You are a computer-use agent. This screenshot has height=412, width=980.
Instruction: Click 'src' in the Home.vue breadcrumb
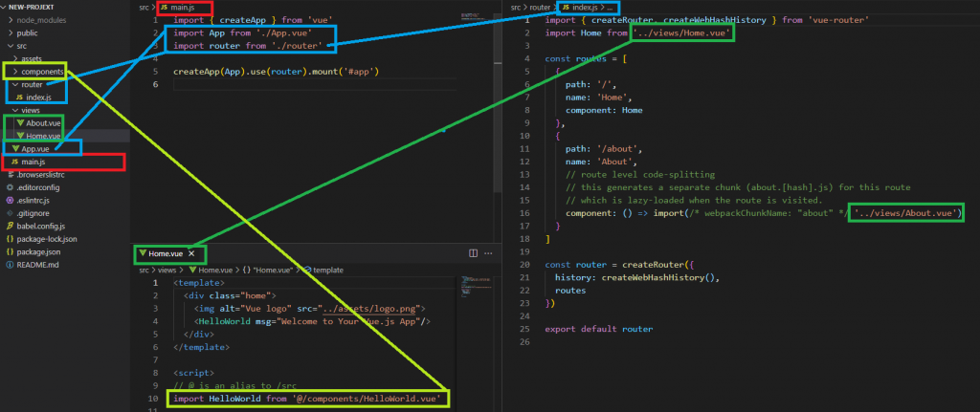tap(145, 271)
